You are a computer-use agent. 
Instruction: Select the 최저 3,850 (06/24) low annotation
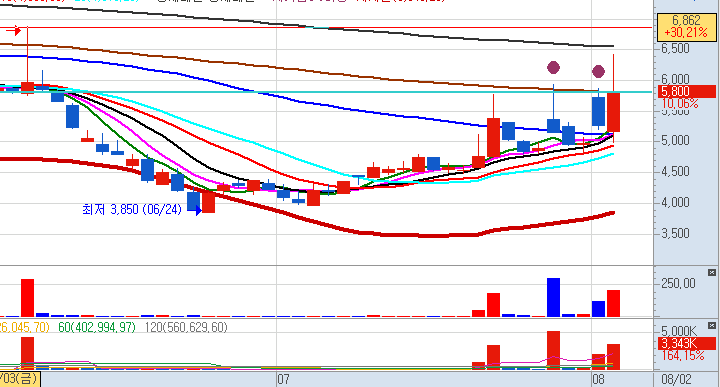[x=132, y=210]
